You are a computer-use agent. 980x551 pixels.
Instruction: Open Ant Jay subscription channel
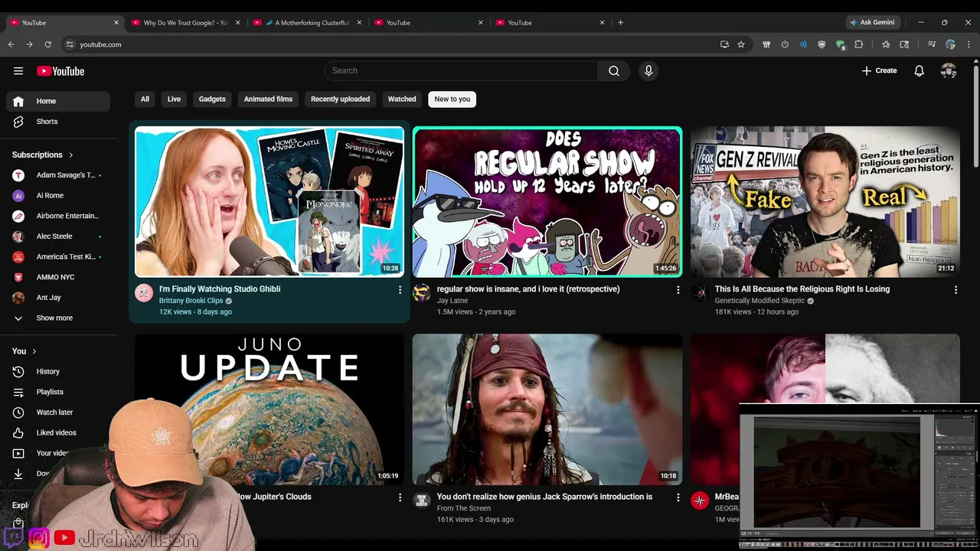point(58,298)
